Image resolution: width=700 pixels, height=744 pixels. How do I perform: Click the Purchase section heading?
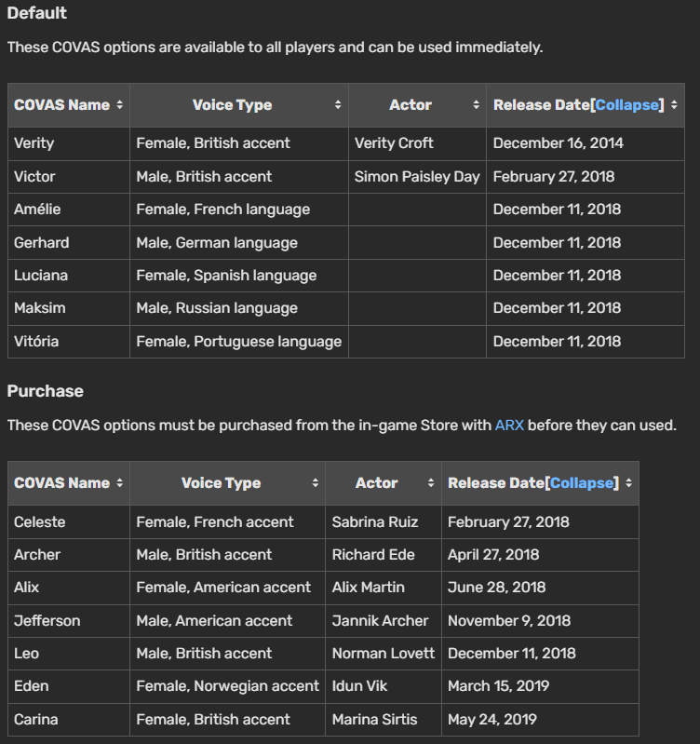pos(45,391)
